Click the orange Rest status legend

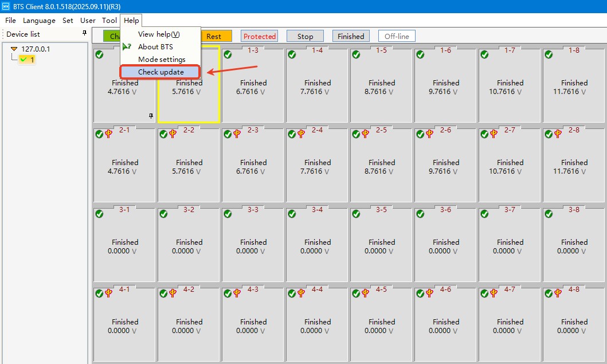pos(214,36)
